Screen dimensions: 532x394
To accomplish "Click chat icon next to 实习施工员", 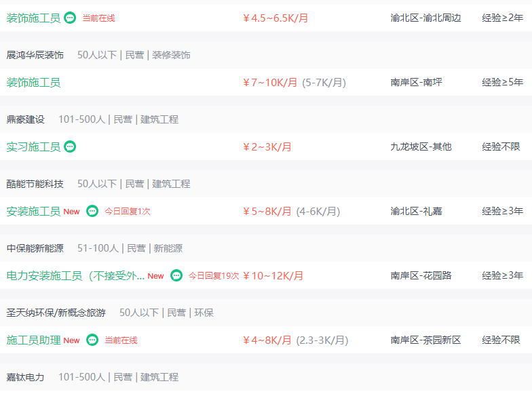I will point(70,146).
